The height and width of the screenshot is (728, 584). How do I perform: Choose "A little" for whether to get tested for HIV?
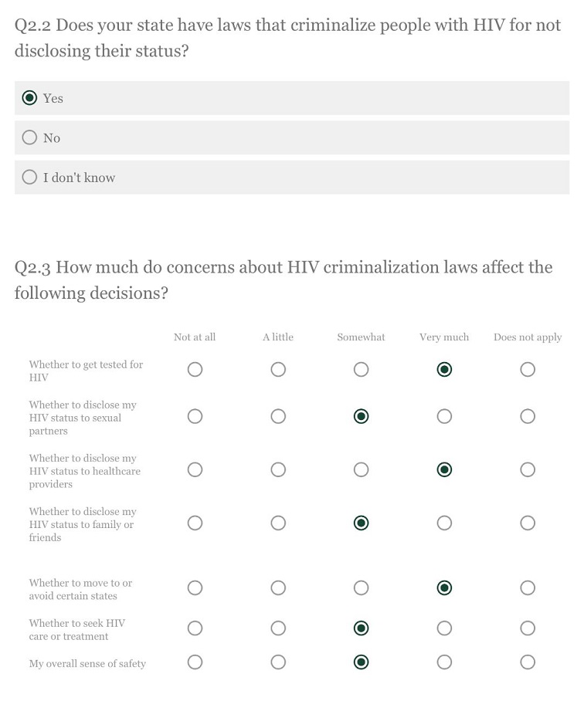278,369
